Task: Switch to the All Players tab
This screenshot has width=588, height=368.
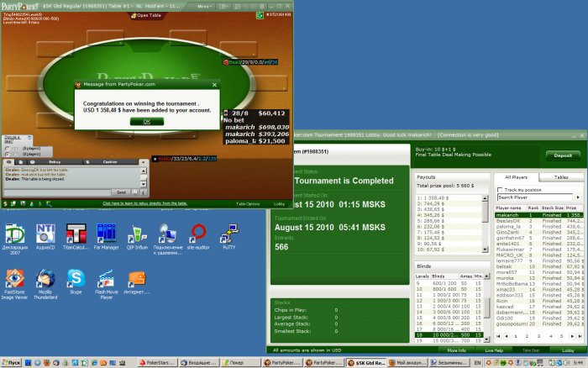Action: click(x=516, y=177)
